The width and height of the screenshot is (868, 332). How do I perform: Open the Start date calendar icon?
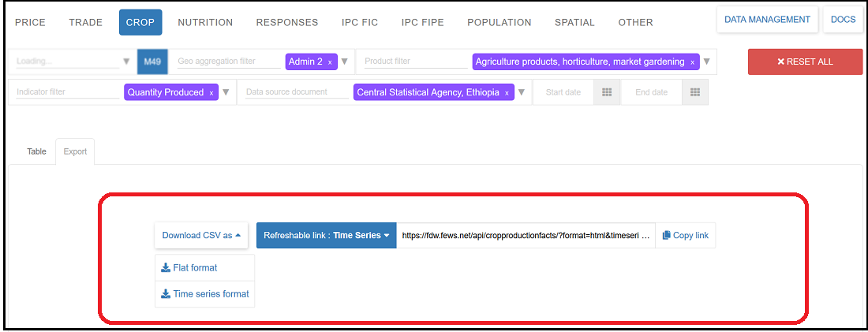coord(607,92)
